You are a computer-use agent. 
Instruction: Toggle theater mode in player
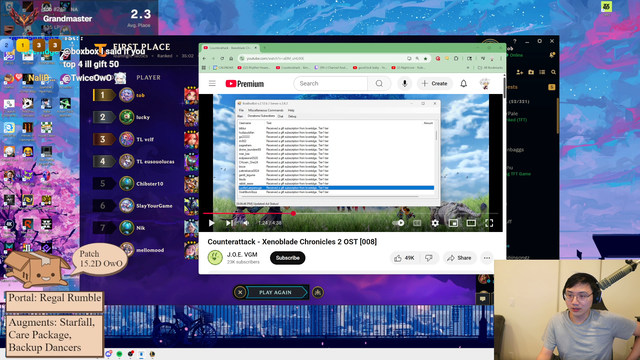coord(471,223)
